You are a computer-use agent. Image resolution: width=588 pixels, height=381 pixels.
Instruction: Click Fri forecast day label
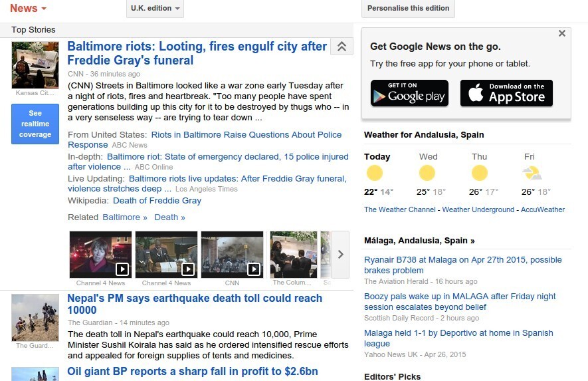click(530, 156)
